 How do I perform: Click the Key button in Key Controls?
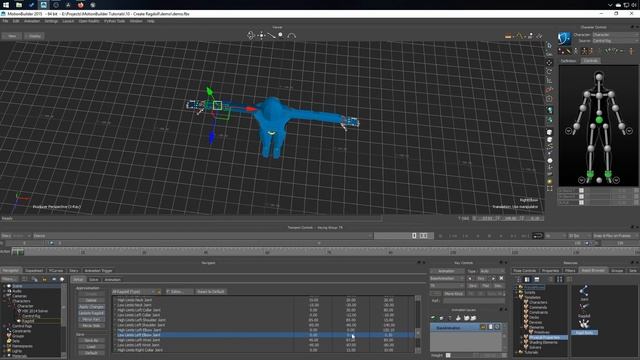(481, 278)
